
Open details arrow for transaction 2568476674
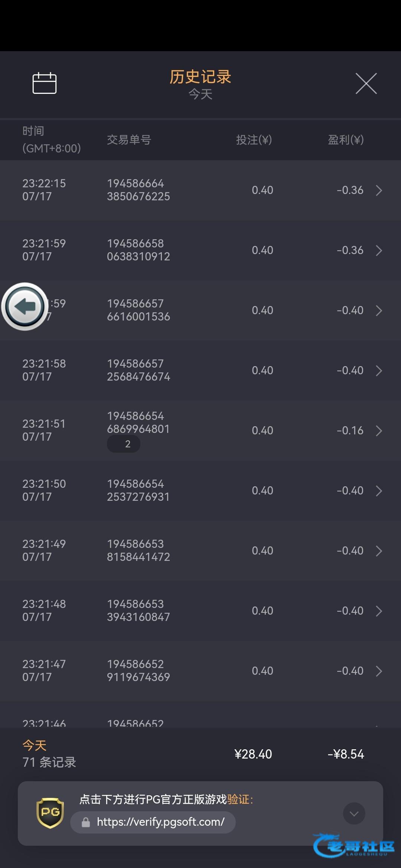click(379, 371)
